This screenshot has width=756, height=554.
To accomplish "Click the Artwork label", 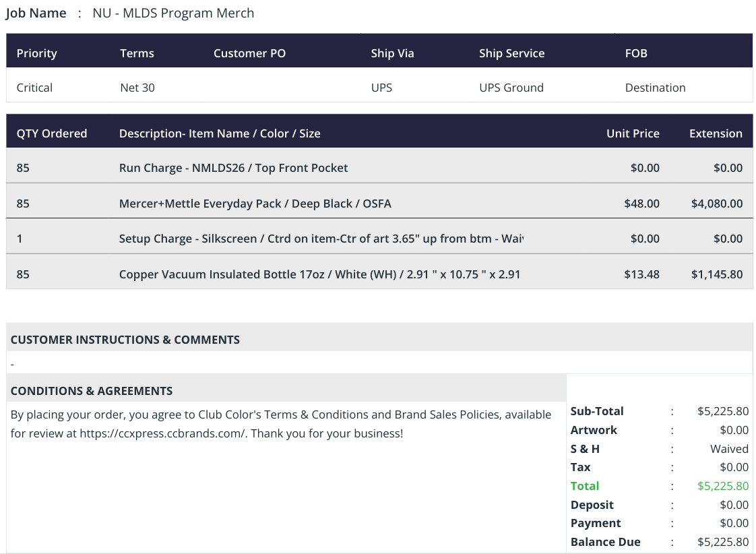I will 594,430.
